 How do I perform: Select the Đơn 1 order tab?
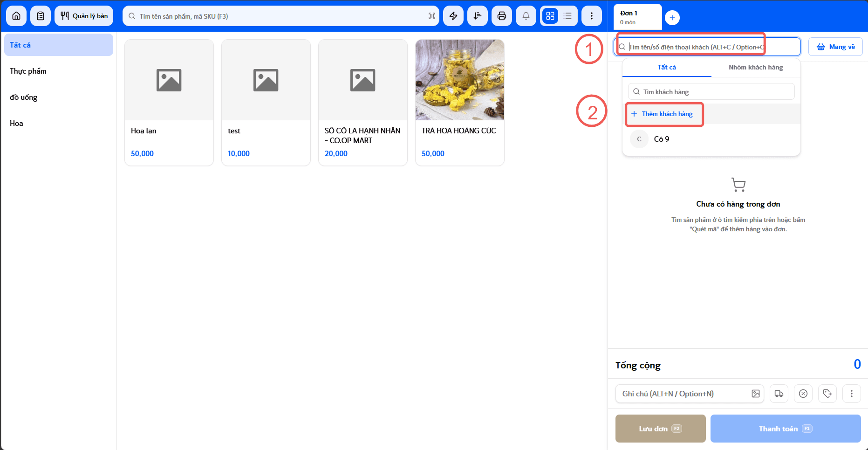pyautogui.click(x=637, y=17)
